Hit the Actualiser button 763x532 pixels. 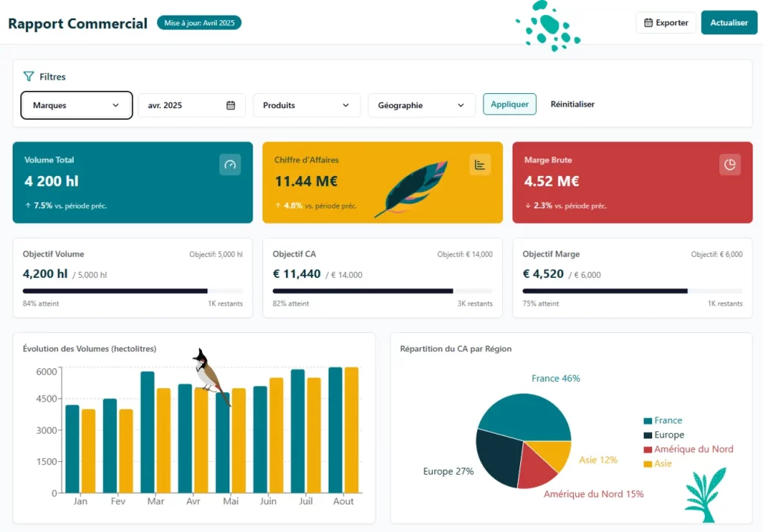pyautogui.click(x=729, y=23)
